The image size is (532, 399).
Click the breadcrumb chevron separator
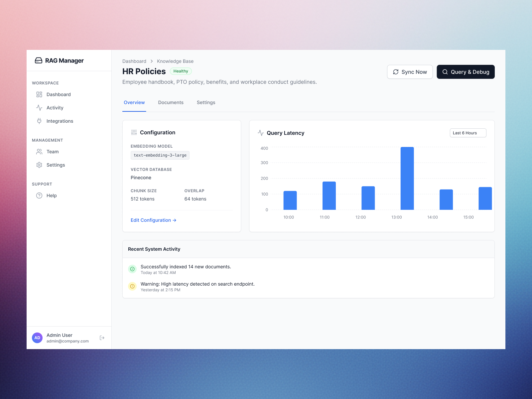pyautogui.click(x=152, y=61)
